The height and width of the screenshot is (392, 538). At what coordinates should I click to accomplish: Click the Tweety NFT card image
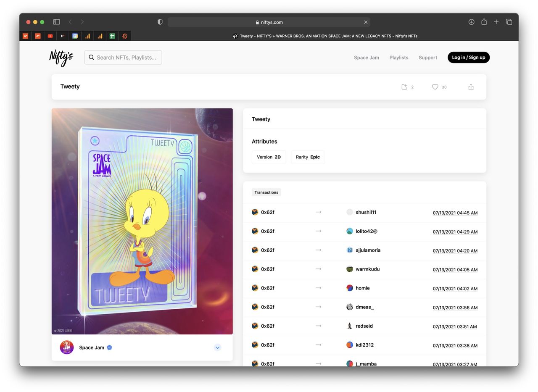142,221
